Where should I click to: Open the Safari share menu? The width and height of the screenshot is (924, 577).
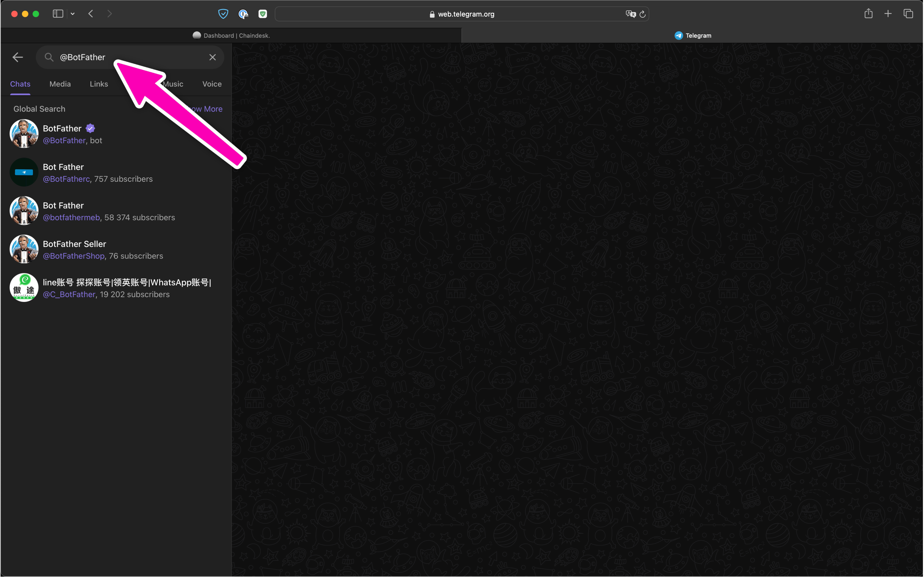868,14
